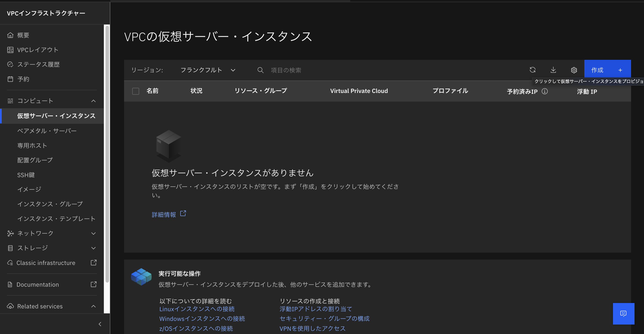Click the info icon next to 予約済みIP
Viewport: 644px width, 334px height.
click(x=545, y=91)
